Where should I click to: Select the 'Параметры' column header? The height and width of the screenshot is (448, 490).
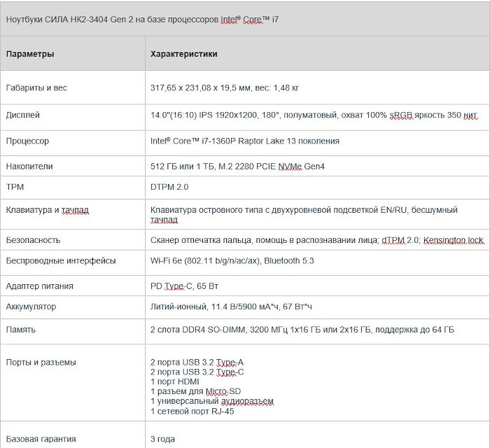tap(30, 54)
